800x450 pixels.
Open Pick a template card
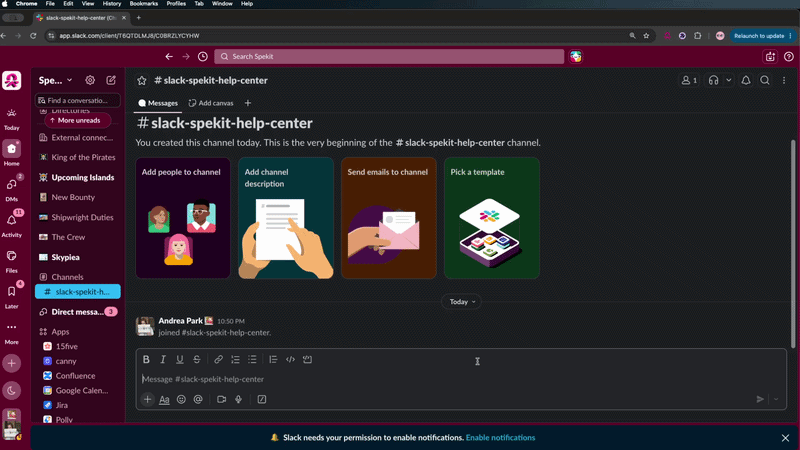492,218
